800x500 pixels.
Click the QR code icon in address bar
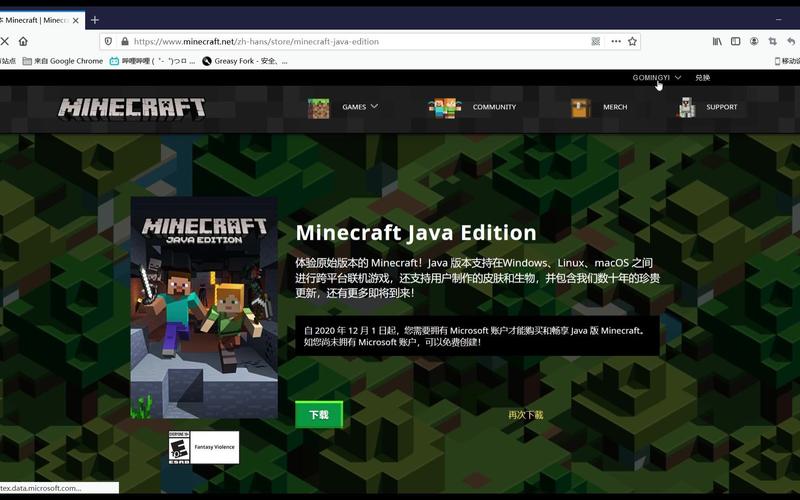pos(596,41)
